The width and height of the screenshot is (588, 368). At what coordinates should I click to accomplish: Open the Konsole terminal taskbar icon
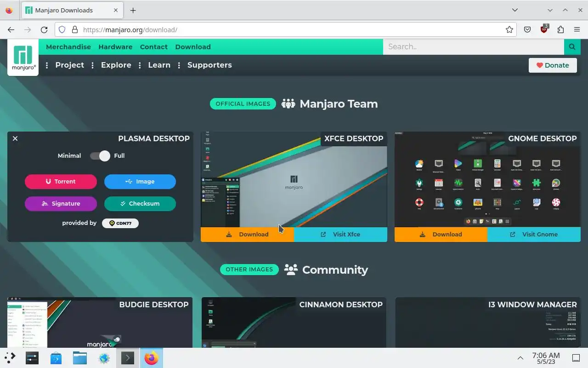(x=128, y=357)
